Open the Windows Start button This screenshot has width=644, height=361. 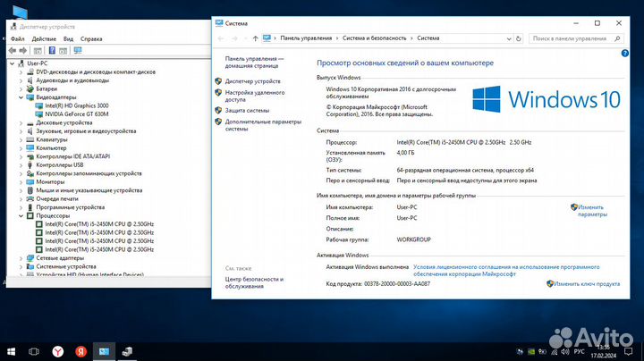click(11, 351)
